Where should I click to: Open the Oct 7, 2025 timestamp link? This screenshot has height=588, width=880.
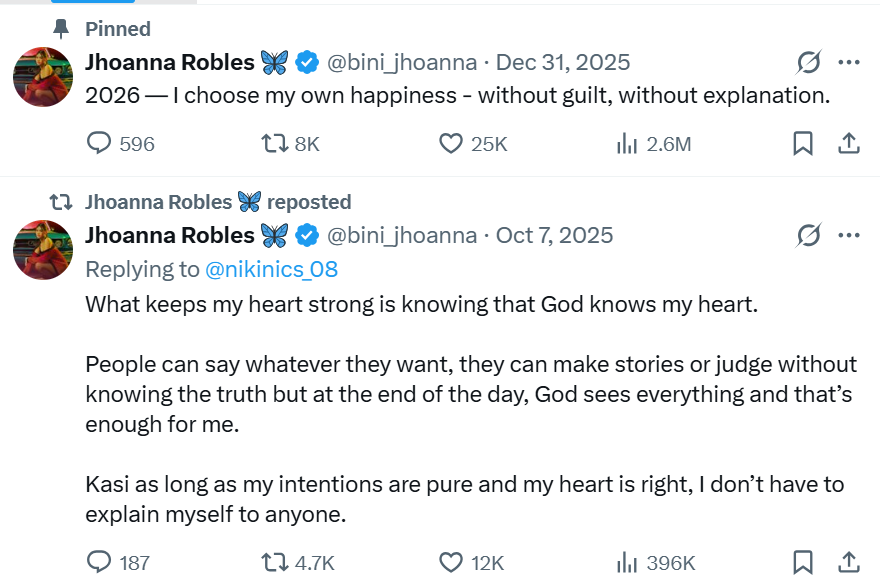[x=554, y=236]
